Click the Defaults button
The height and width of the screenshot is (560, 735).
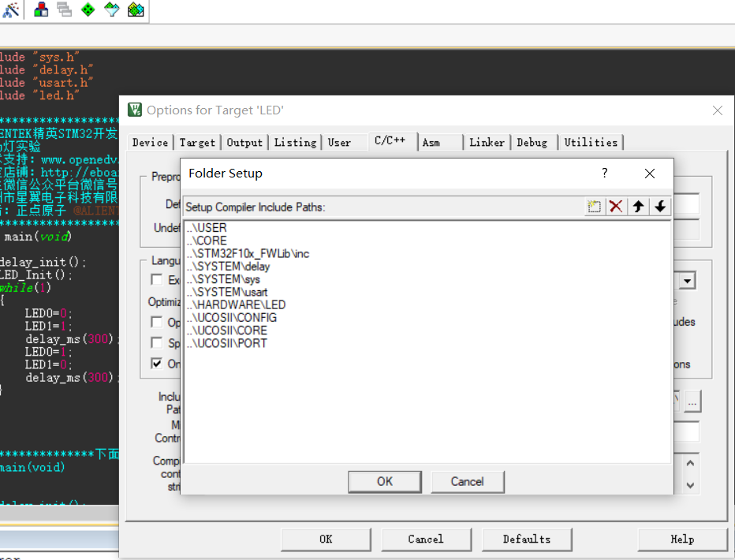click(526, 539)
